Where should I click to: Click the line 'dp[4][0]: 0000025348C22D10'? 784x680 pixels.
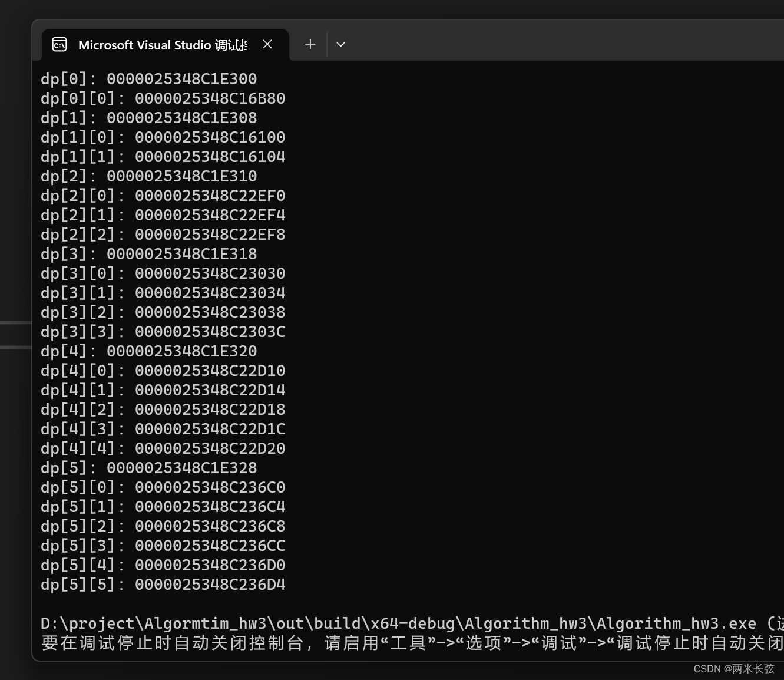pyautogui.click(x=163, y=371)
